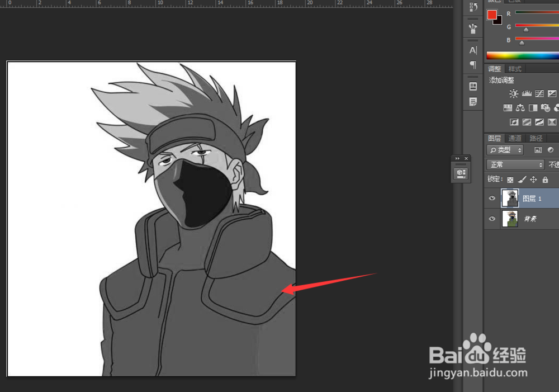559x392 pixels.
Task: Pick a color from the spectrum ramp
Action: [x=523, y=56]
